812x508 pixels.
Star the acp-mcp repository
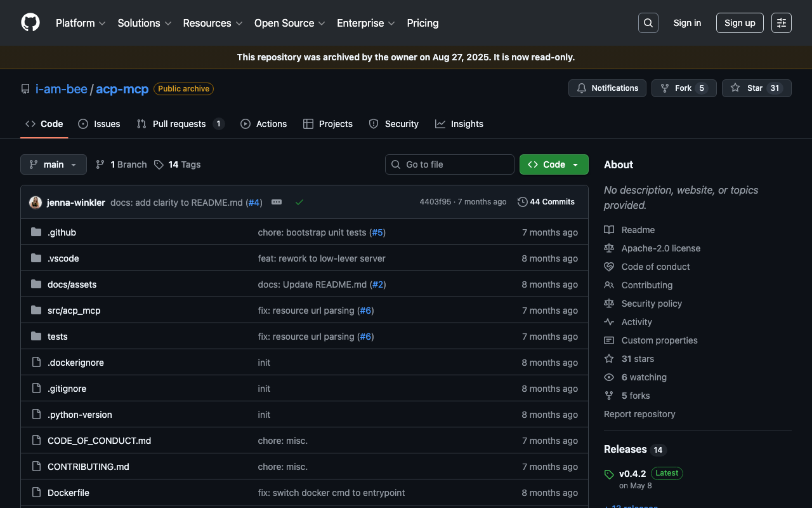tap(756, 88)
